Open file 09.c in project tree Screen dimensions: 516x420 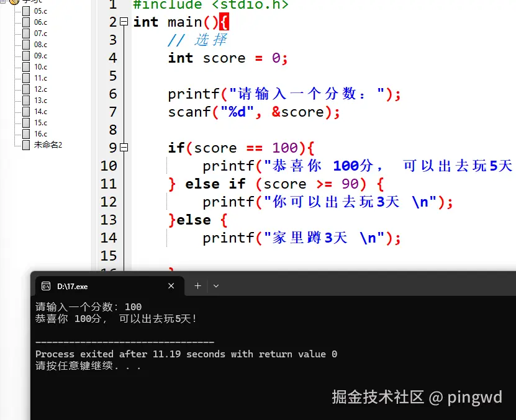[40, 56]
